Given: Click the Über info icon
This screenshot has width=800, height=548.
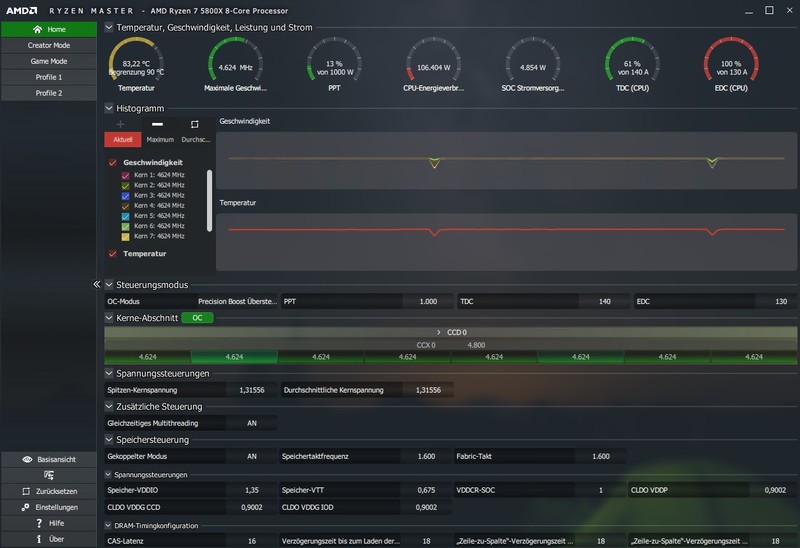Looking at the screenshot, I should (39, 539).
